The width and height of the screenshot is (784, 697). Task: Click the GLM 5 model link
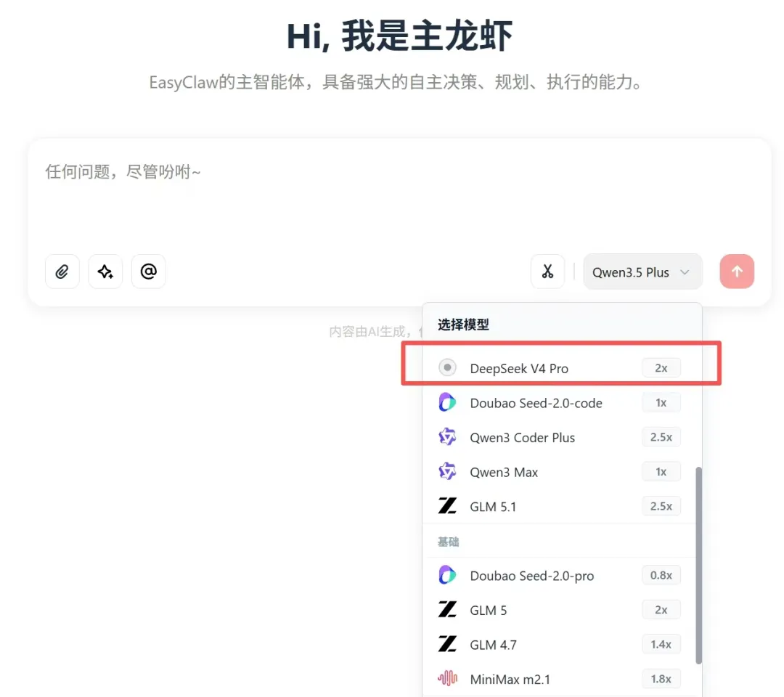point(488,610)
